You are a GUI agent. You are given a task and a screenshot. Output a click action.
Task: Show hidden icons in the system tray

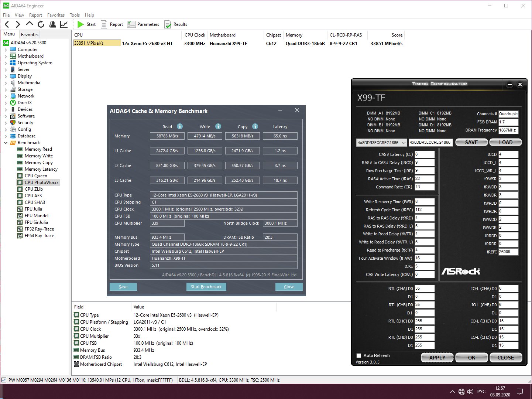coord(453,392)
